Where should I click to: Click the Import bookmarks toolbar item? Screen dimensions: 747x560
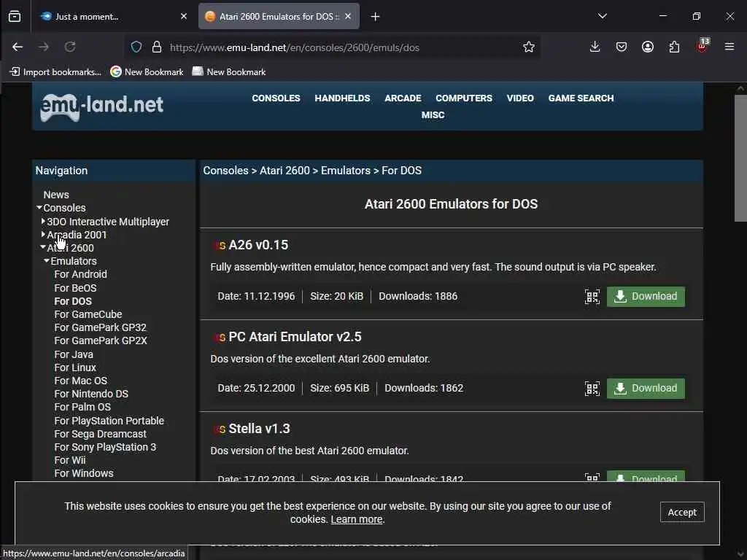[55, 72]
